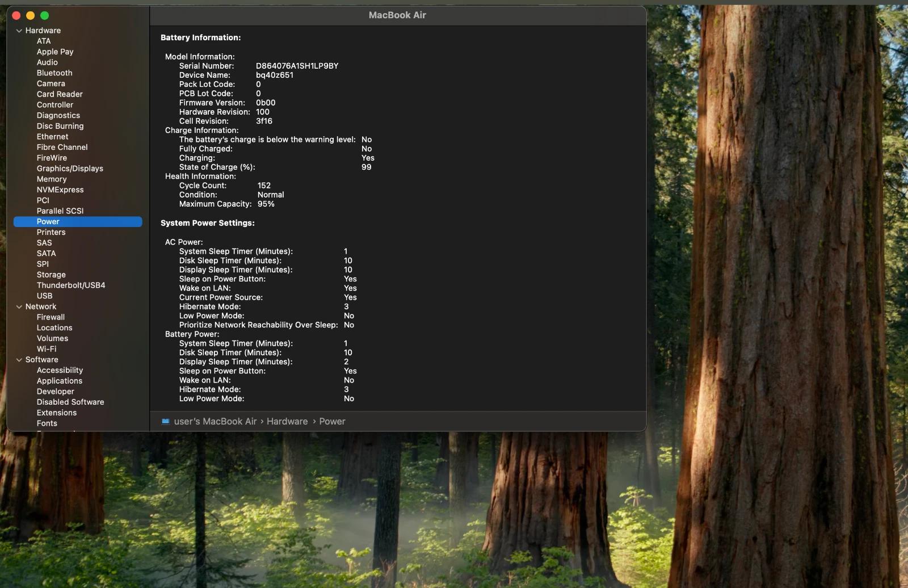Open Diagnostics in the sidebar
This screenshot has width=908, height=588.
pos(58,115)
